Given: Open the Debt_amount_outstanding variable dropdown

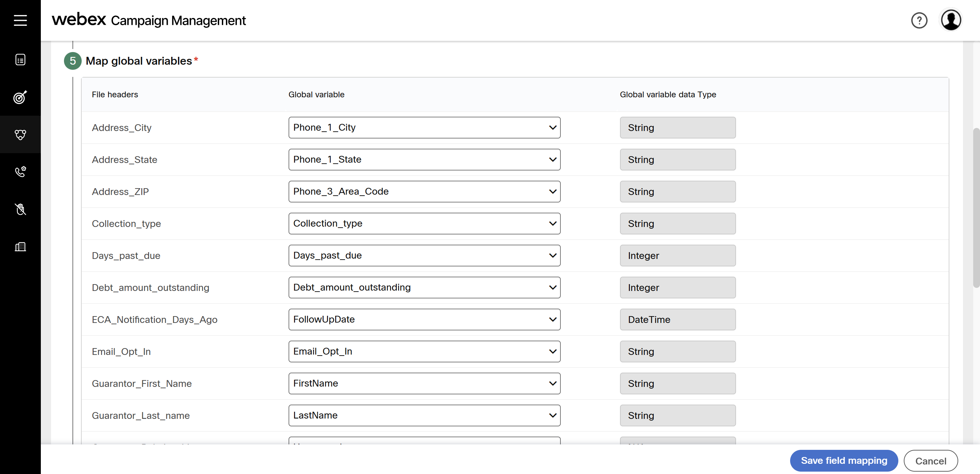Looking at the screenshot, I should tap(424, 287).
